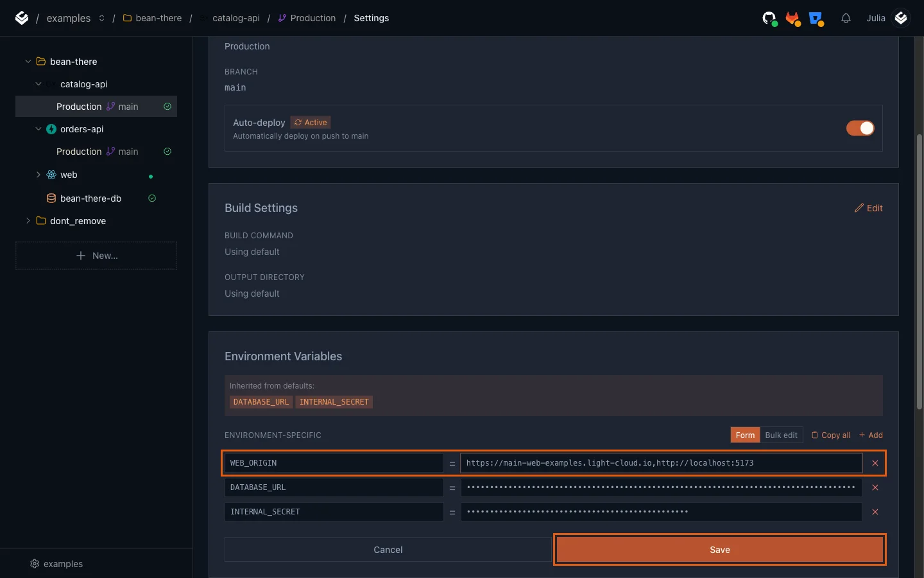Image resolution: width=924 pixels, height=578 pixels.
Task: Collapse the bean-there project tree
Action: tap(28, 62)
